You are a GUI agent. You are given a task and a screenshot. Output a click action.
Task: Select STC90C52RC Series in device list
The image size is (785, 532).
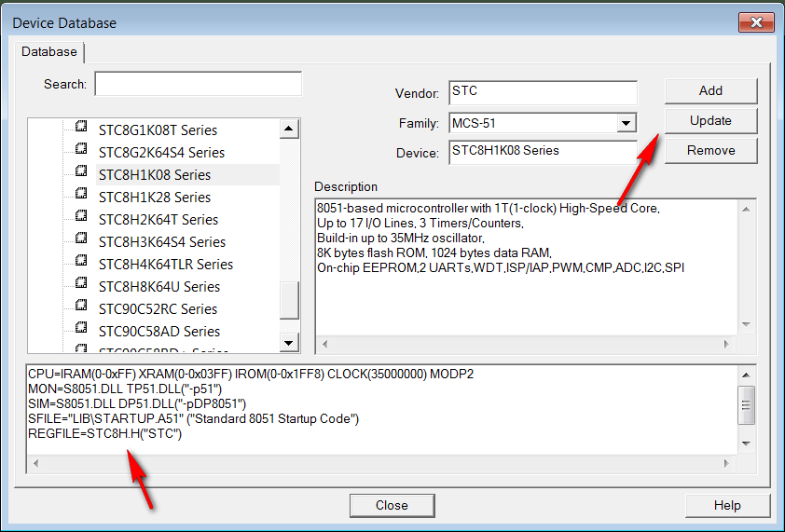tap(158, 309)
